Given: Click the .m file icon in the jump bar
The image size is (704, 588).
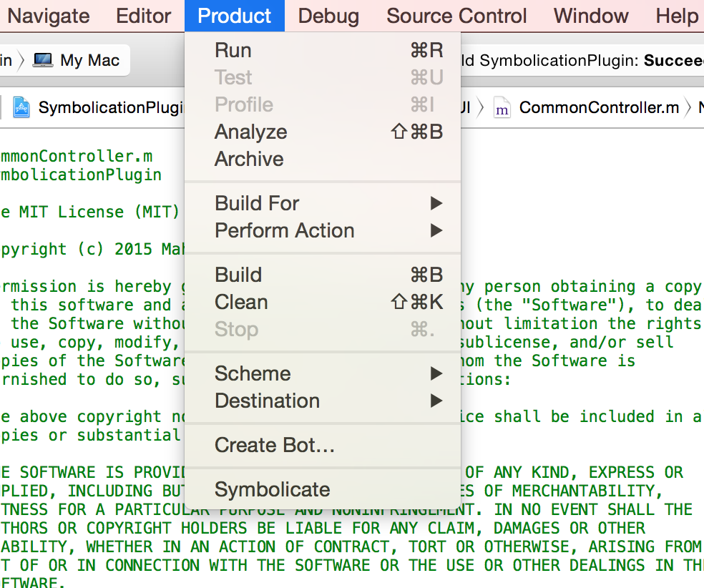Looking at the screenshot, I should click(x=502, y=108).
